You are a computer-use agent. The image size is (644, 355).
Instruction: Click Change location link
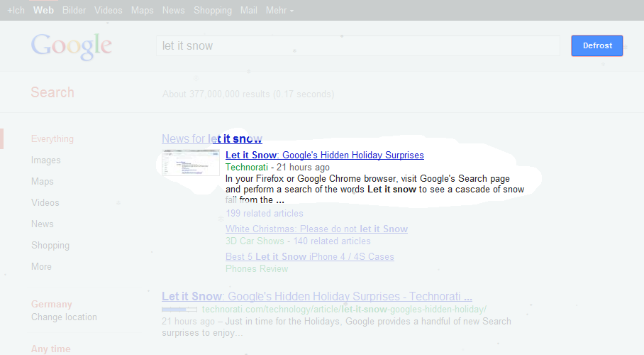click(x=64, y=317)
